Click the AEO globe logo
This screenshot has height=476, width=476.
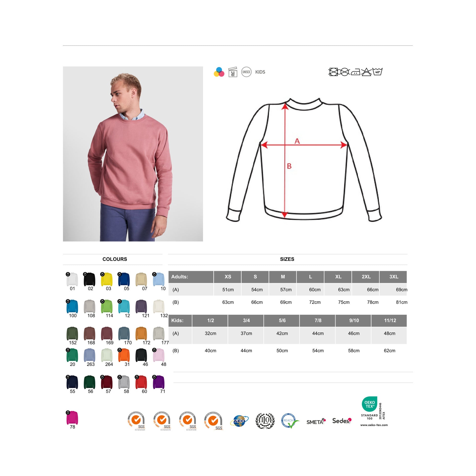(x=239, y=421)
